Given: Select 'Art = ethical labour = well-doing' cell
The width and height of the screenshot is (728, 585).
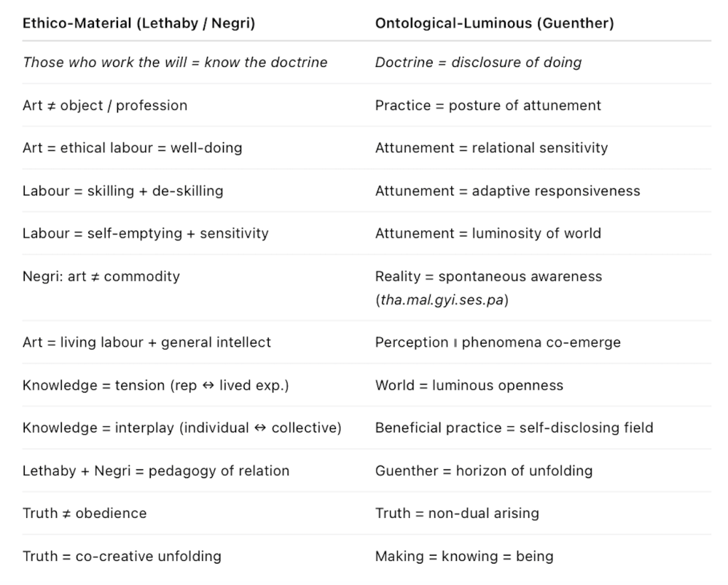Looking at the screenshot, I should (x=132, y=148).
